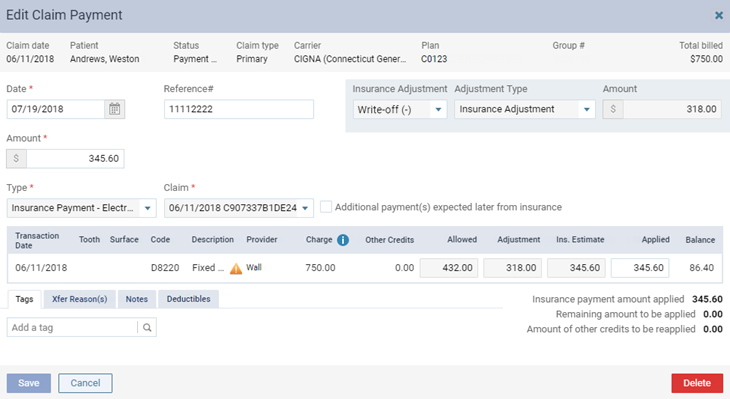The image size is (730, 399).
Task: Click the Ins. Estimate column header
Action: tap(580, 240)
